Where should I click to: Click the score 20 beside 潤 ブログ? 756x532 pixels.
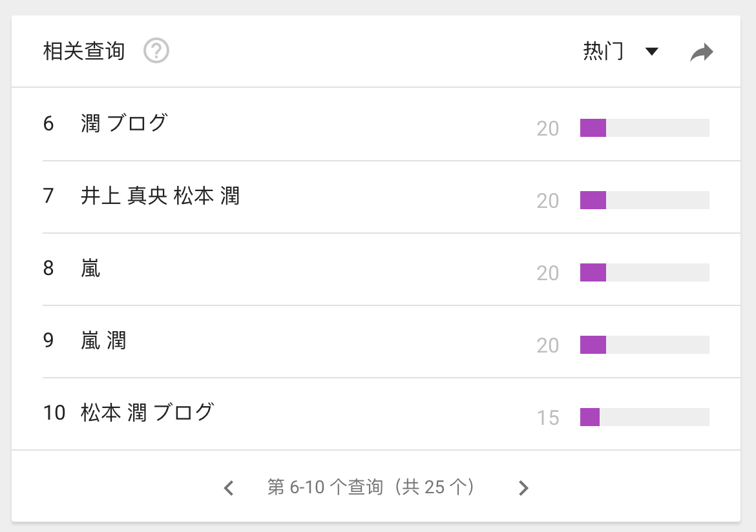(x=548, y=128)
